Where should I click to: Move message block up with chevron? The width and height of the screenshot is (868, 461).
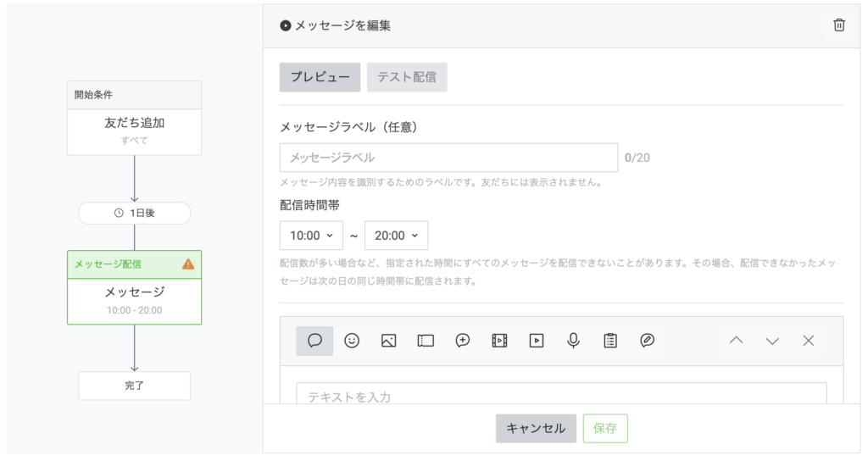click(x=736, y=341)
